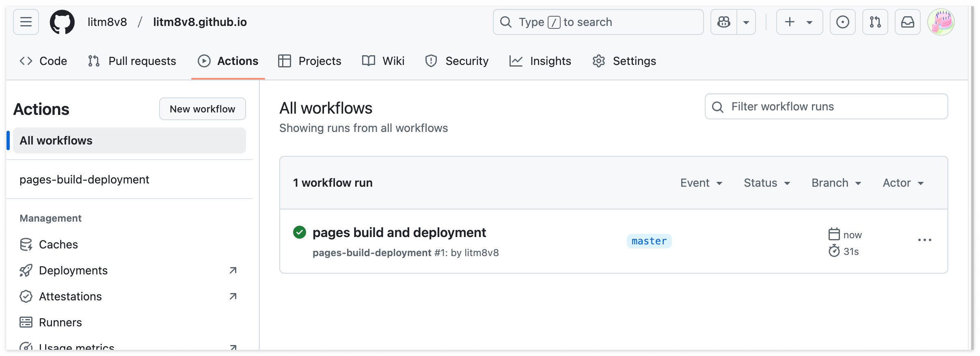980x356 pixels.
Task: Click the external arrow beside Attestations
Action: (x=233, y=296)
